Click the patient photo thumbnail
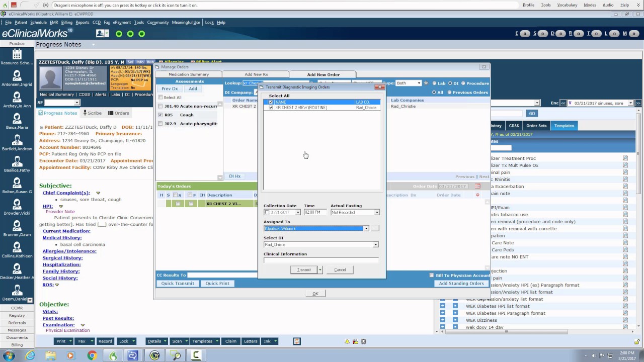Viewport: 644px width, 362px height. pyautogui.click(x=51, y=78)
